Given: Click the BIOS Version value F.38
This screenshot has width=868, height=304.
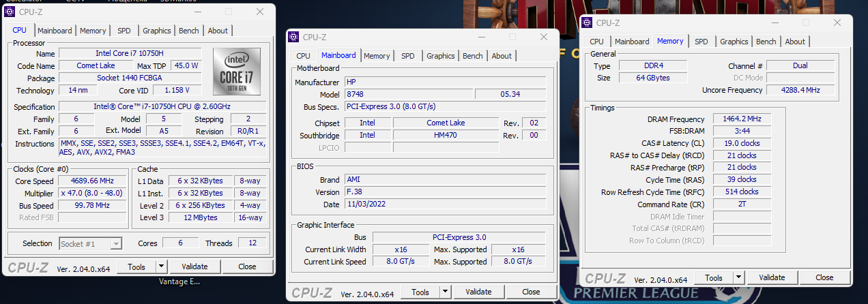Looking at the screenshot, I should point(445,192).
